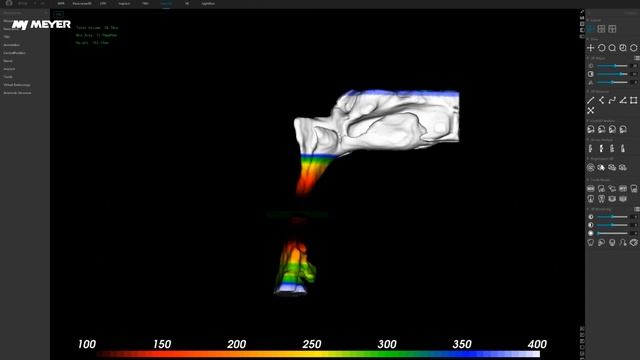Switch to the MPR tab

[x=61, y=3]
